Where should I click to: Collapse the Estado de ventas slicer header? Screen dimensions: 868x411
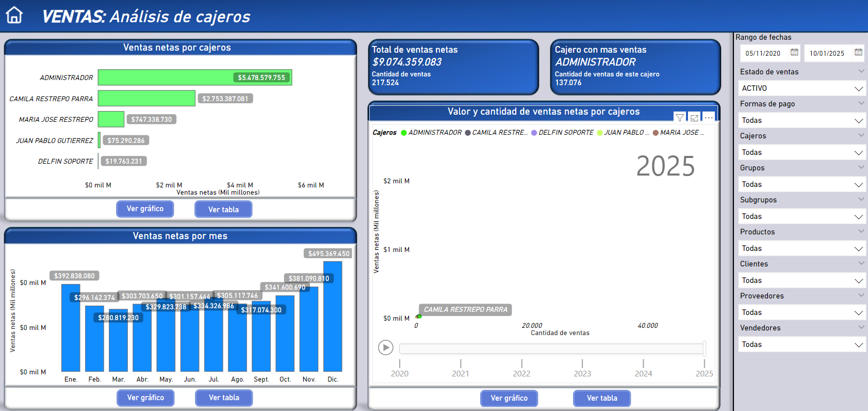point(861,71)
